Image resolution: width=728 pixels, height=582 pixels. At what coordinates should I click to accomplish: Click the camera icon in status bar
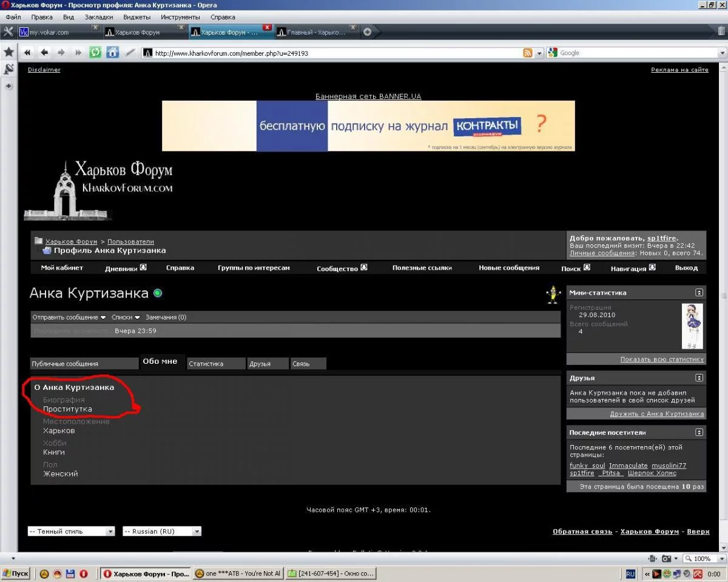coord(667,558)
